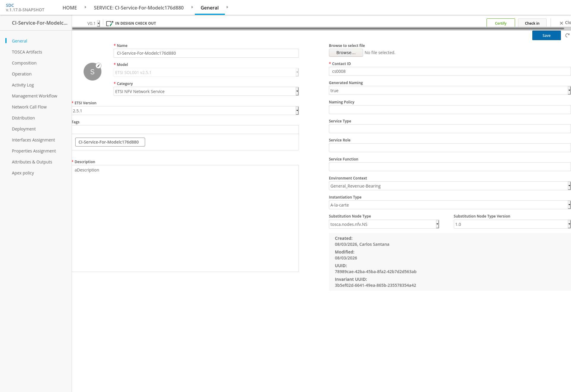The height and width of the screenshot is (392, 571).
Task: Open the Environment Context dropdown
Action: [x=450, y=186]
